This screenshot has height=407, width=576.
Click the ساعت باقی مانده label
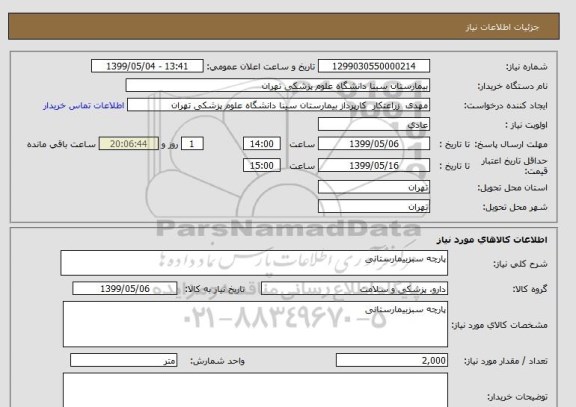pyautogui.click(x=61, y=144)
